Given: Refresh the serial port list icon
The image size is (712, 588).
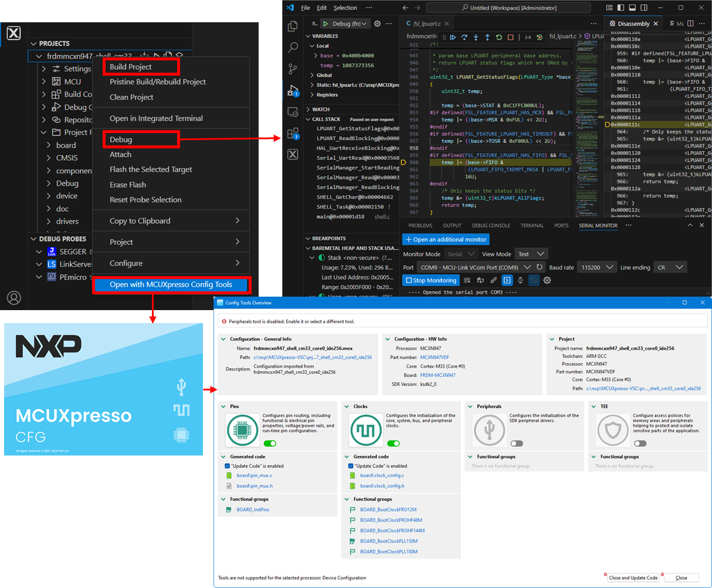Looking at the screenshot, I should pos(540,267).
